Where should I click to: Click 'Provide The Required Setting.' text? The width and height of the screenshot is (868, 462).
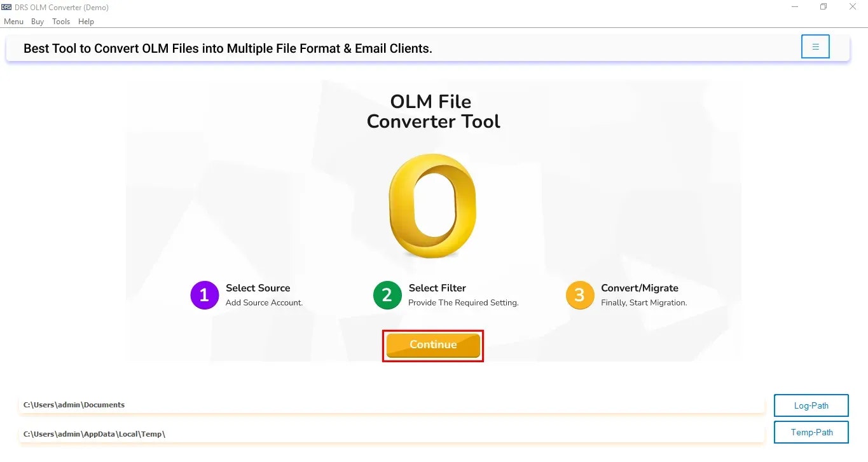(464, 302)
